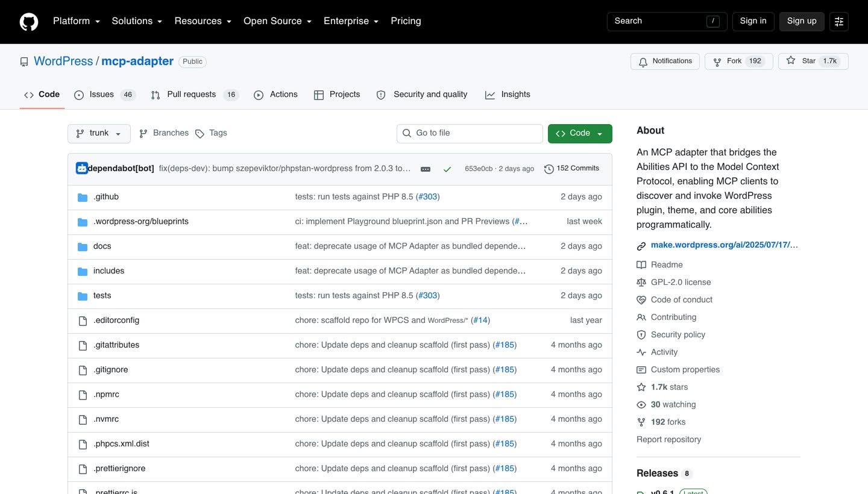Expand the Resources menu
The height and width of the screenshot is (494, 868).
[203, 21]
